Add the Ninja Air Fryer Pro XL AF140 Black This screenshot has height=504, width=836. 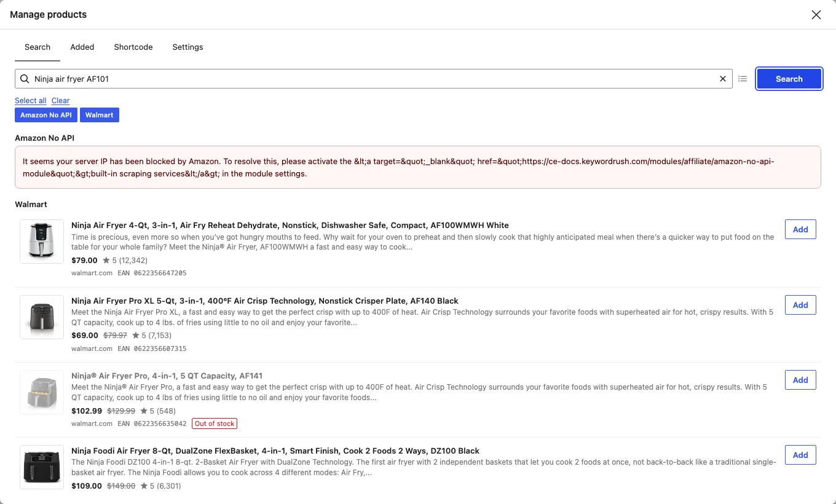coord(800,305)
